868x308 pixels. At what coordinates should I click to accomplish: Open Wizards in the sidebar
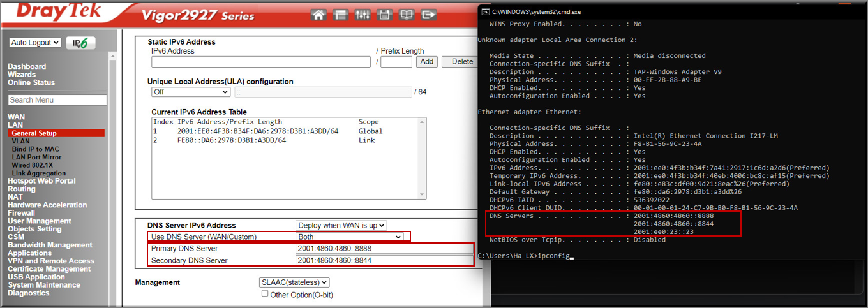(x=22, y=75)
